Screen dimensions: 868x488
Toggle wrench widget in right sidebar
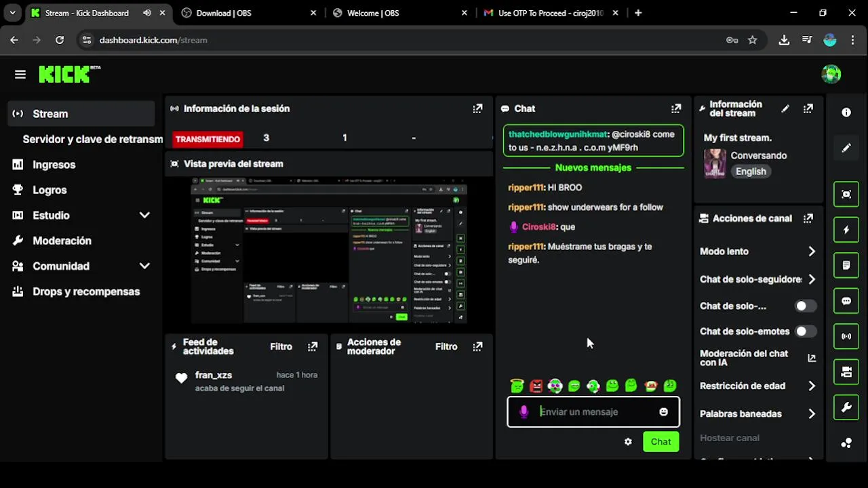pyautogui.click(x=846, y=407)
